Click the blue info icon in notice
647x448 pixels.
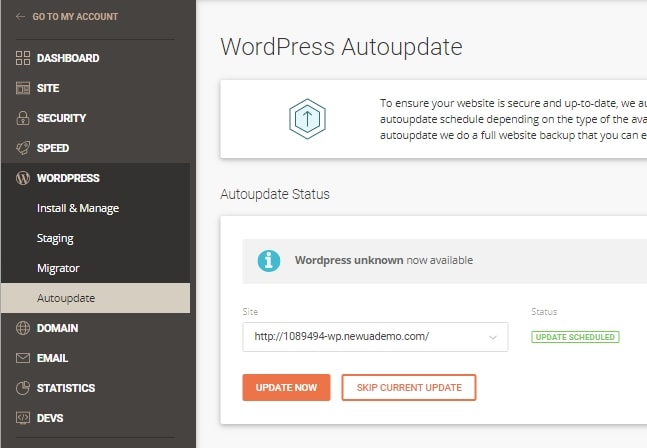tap(269, 261)
